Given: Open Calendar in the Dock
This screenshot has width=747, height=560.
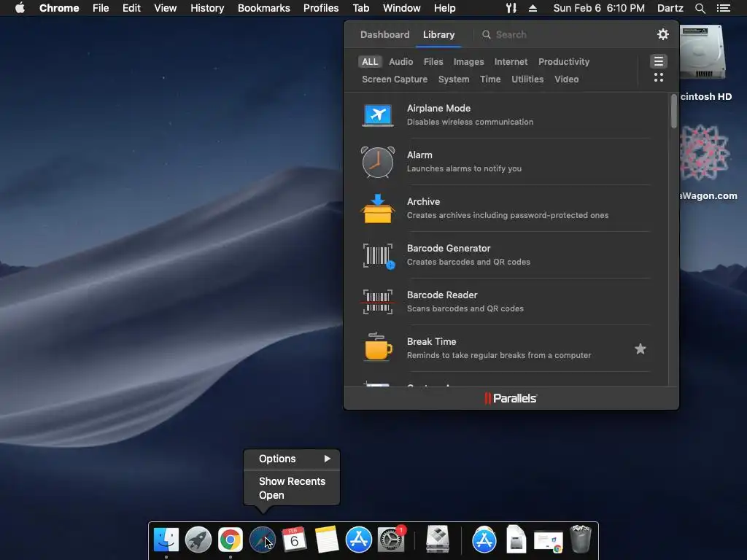Looking at the screenshot, I should pos(295,540).
